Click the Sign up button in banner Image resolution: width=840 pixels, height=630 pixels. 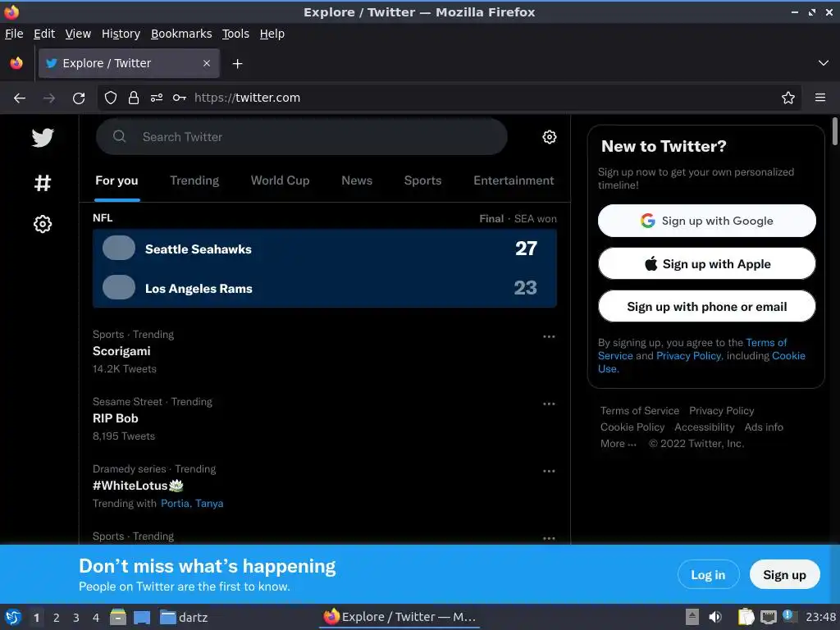[x=784, y=575]
